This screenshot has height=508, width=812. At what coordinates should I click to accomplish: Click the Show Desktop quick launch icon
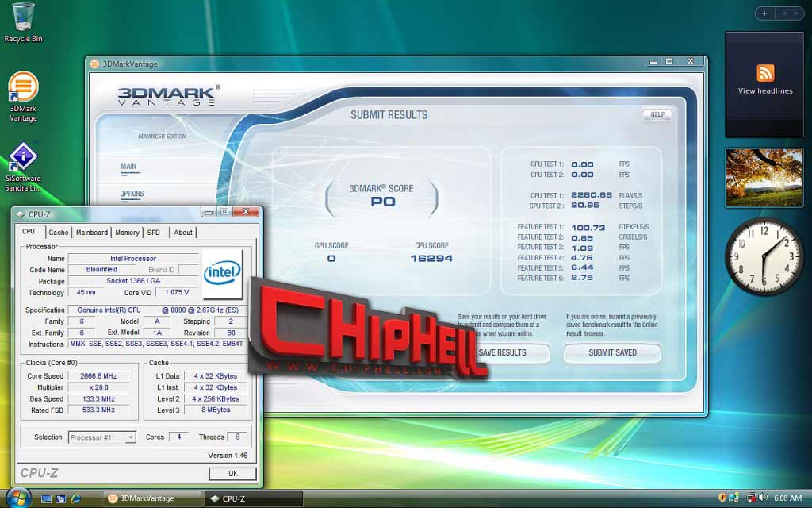click(46, 498)
